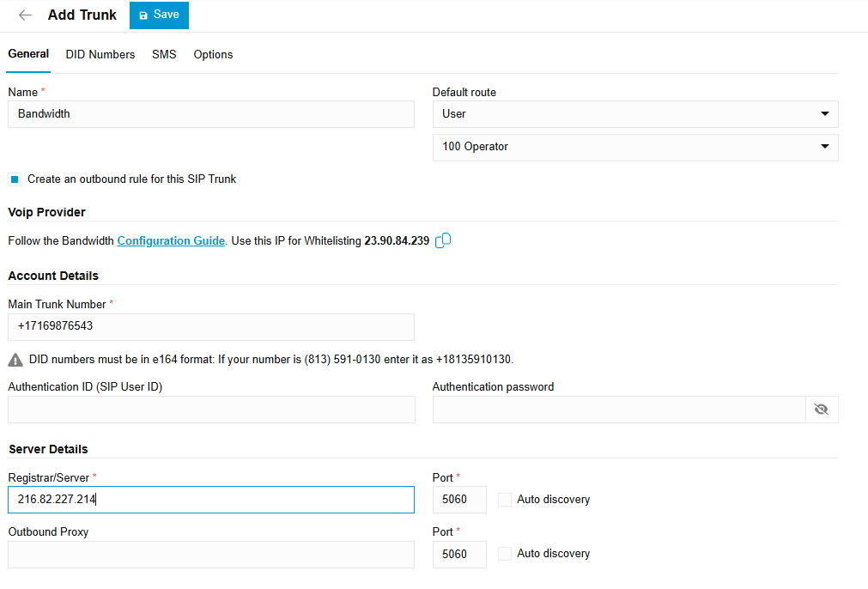
Task: Click the Authentication password field
Action: [619, 410]
